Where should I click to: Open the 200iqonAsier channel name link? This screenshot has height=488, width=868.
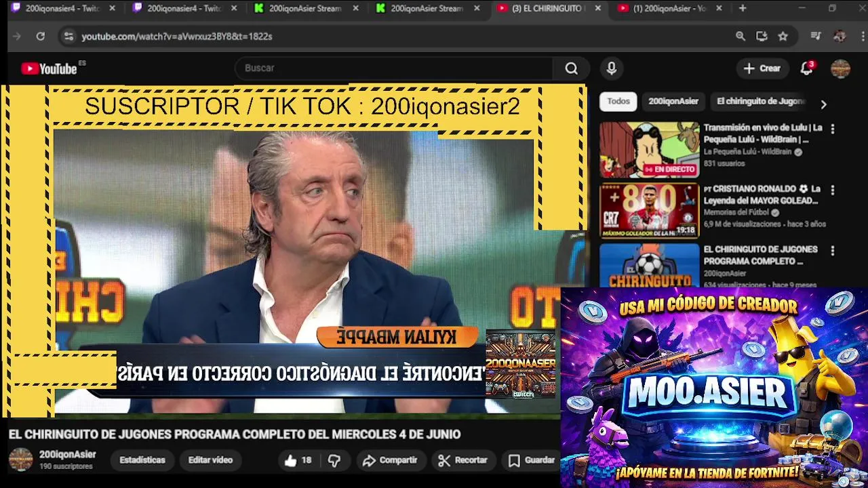(68, 455)
